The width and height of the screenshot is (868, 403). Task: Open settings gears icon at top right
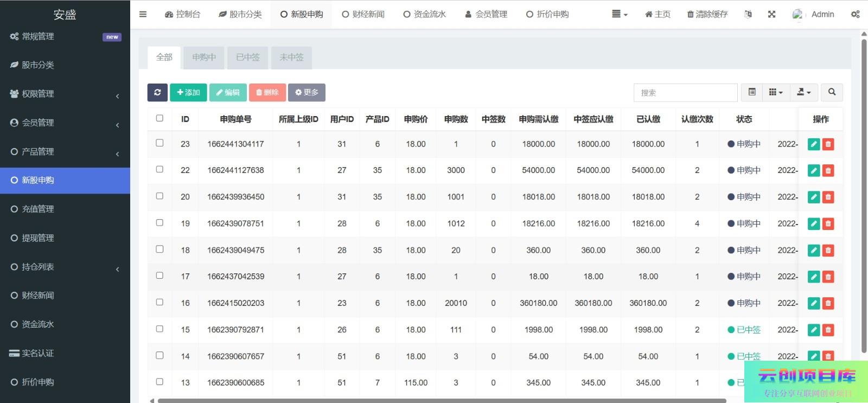click(855, 14)
